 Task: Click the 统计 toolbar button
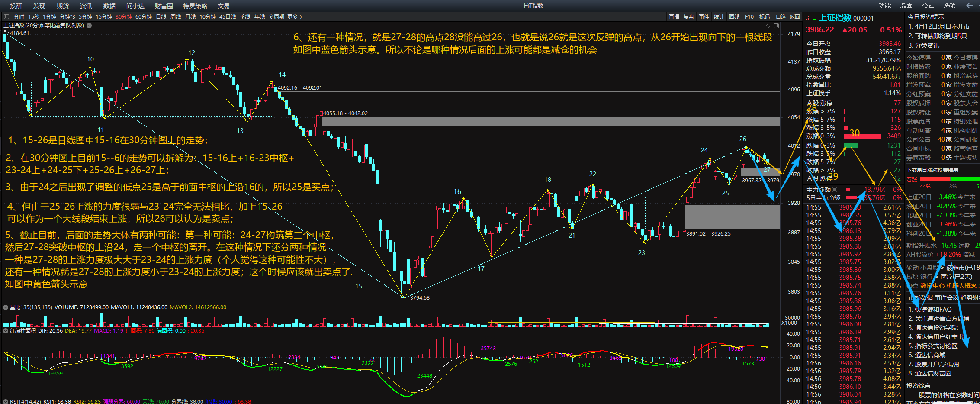click(719, 17)
